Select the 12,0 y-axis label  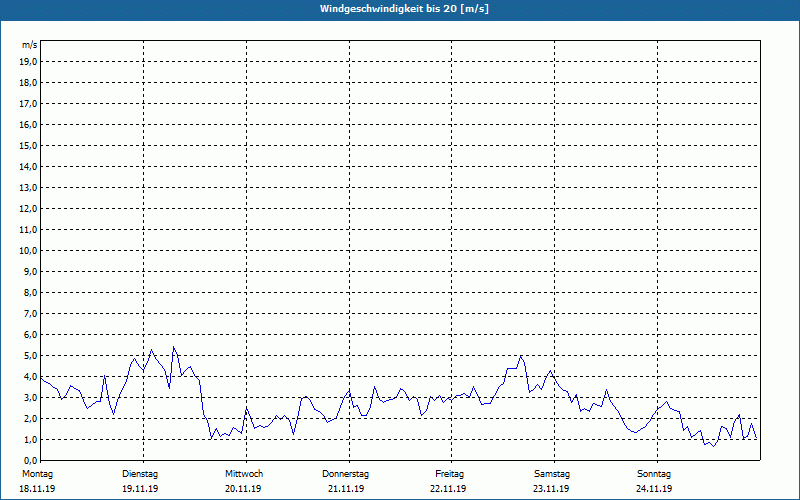27,209
